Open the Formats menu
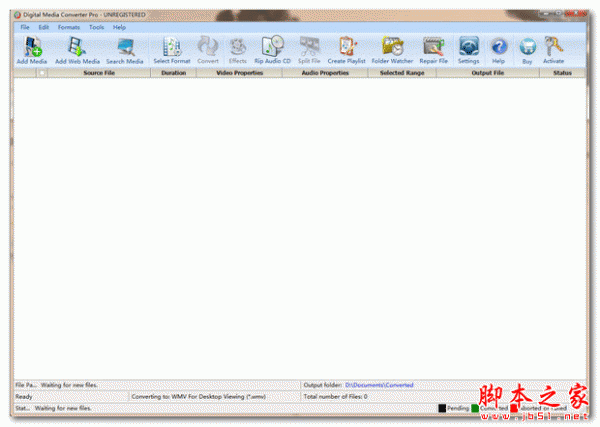Viewport: 600px width, 427px height. pyautogui.click(x=69, y=27)
